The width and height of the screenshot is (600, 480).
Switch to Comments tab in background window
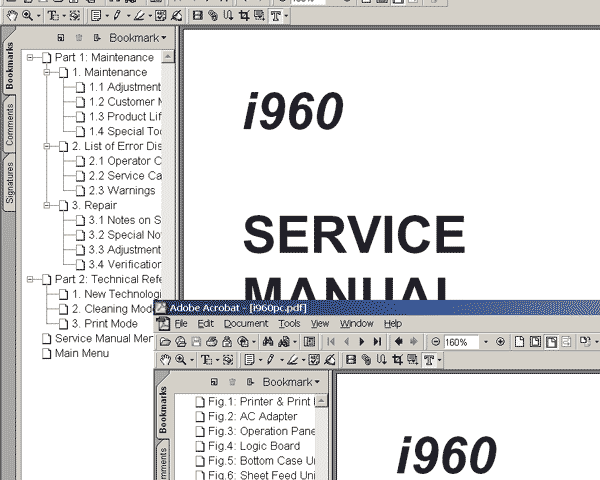[x=9, y=124]
